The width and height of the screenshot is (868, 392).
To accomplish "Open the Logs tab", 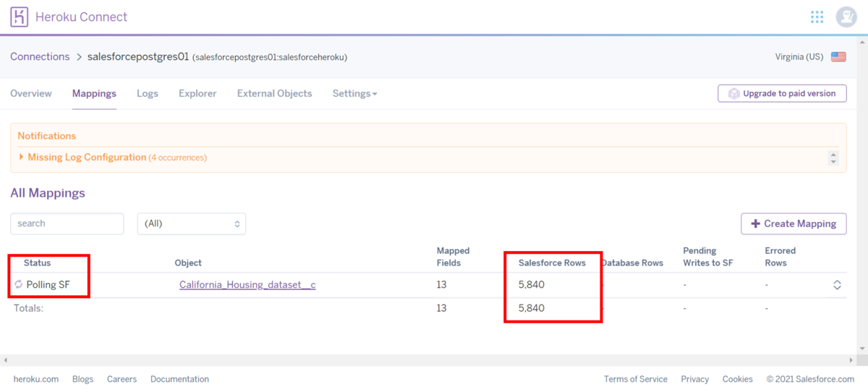I will coord(148,93).
